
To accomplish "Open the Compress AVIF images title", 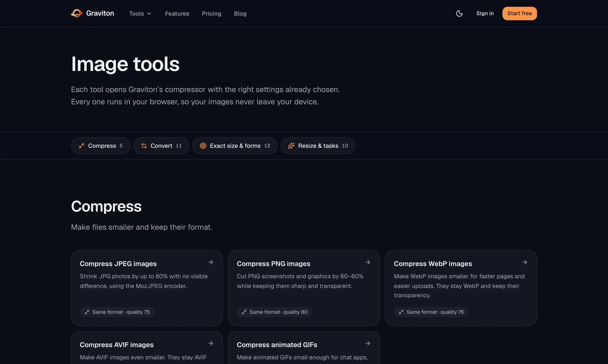I will coord(117,345).
